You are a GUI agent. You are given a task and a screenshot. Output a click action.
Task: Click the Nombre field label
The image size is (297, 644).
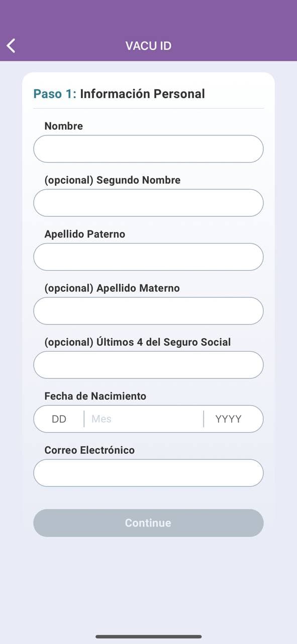coord(63,126)
